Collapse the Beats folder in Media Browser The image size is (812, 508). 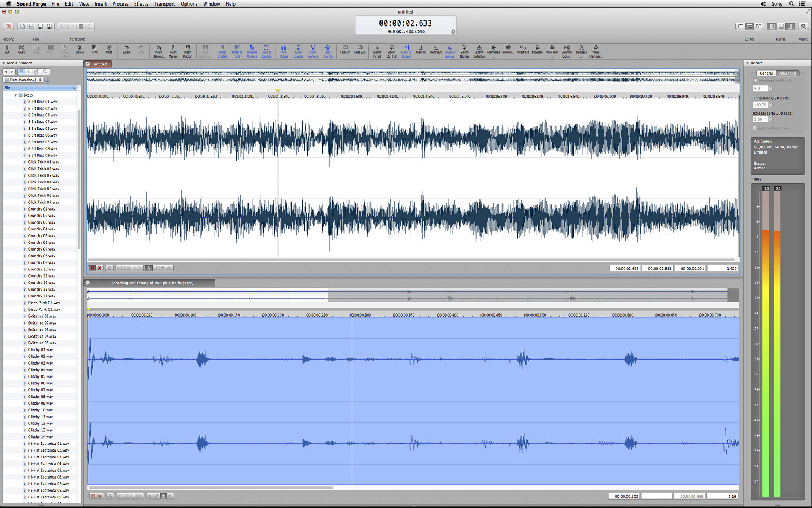point(16,95)
